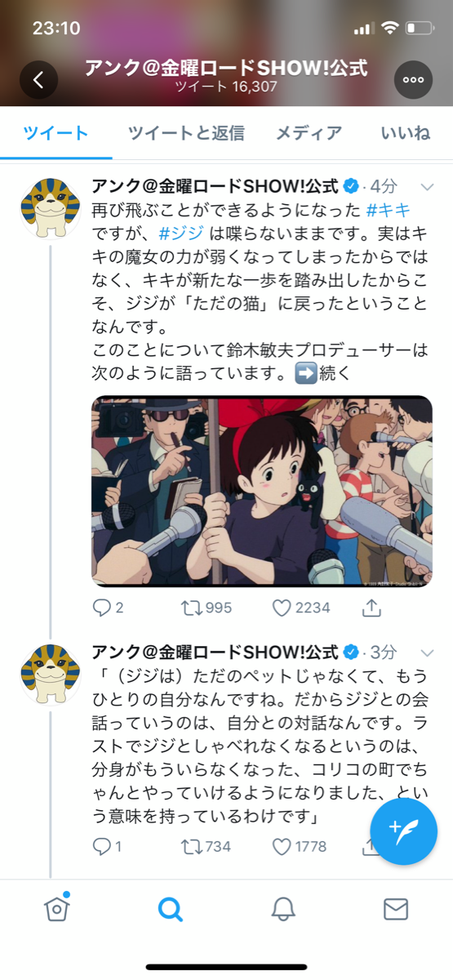Switch to the メディア tab
453x980 pixels.
tap(309, 133)
